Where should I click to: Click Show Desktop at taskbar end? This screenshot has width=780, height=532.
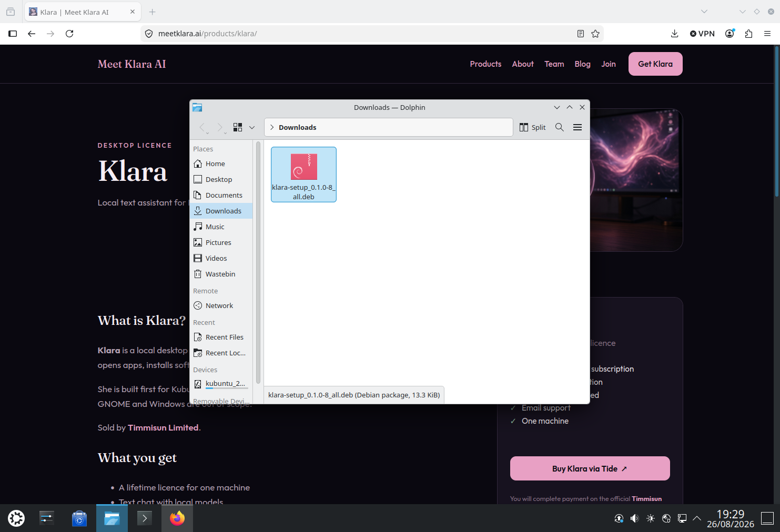click(x=768, y=518)
